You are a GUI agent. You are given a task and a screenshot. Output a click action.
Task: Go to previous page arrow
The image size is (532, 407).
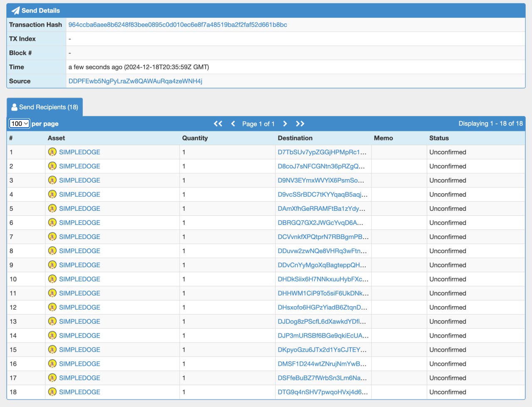233,123
